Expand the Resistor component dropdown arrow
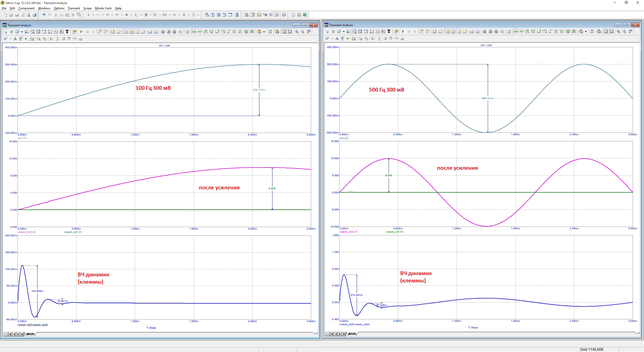The image size is (644, 352). (103, 15)
